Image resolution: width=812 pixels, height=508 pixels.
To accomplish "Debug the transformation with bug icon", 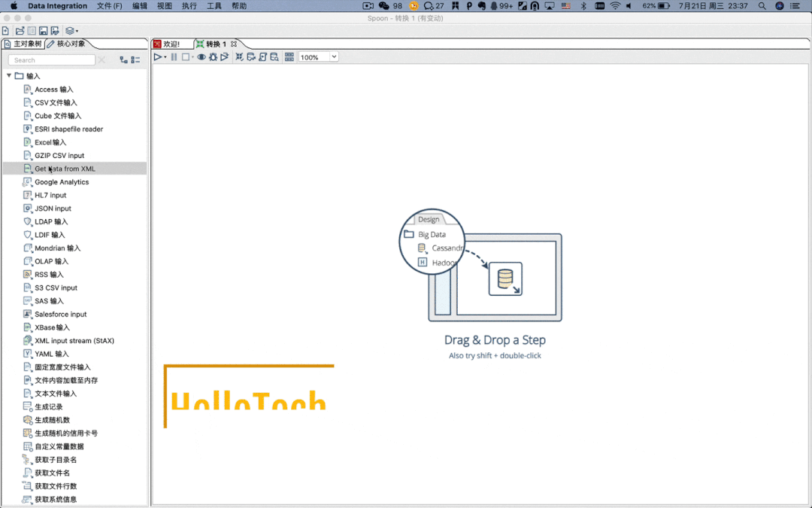I will pos(213,57).
